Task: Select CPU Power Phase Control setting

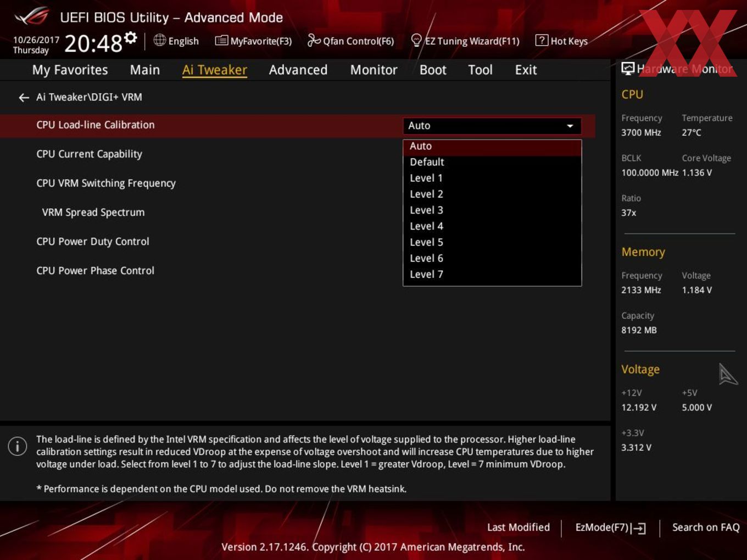Action: click(x=95, y=271)
